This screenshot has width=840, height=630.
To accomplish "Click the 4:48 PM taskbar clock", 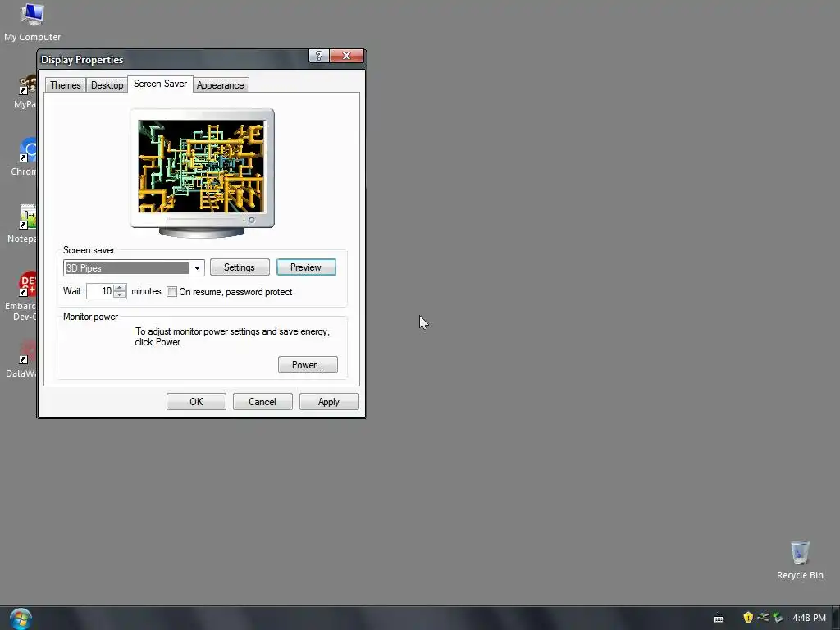I will click(809, 618).
